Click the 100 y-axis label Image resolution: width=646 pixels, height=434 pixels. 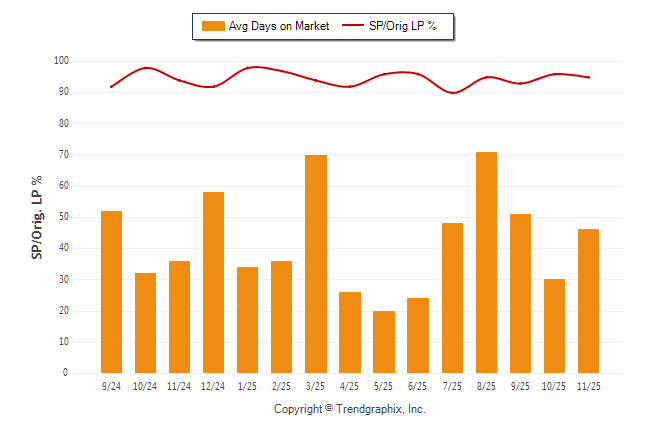click(x=61, y=61)
